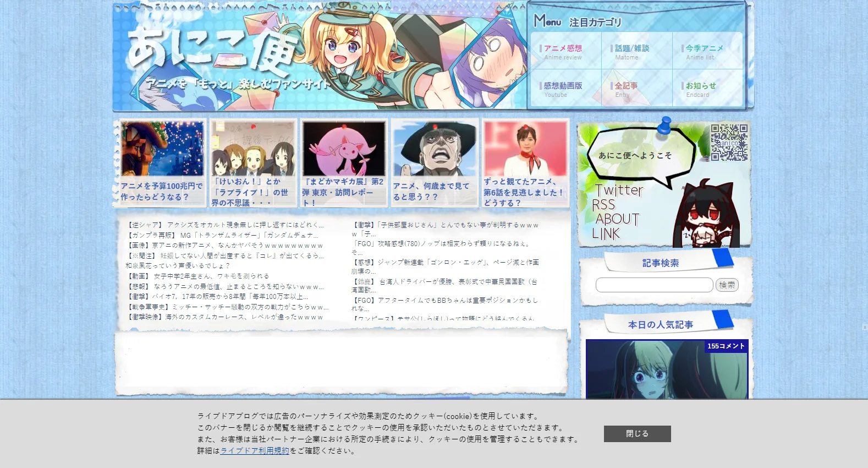
Task: Focus the 記事検索 search input
Action: (x=655, y=285)
